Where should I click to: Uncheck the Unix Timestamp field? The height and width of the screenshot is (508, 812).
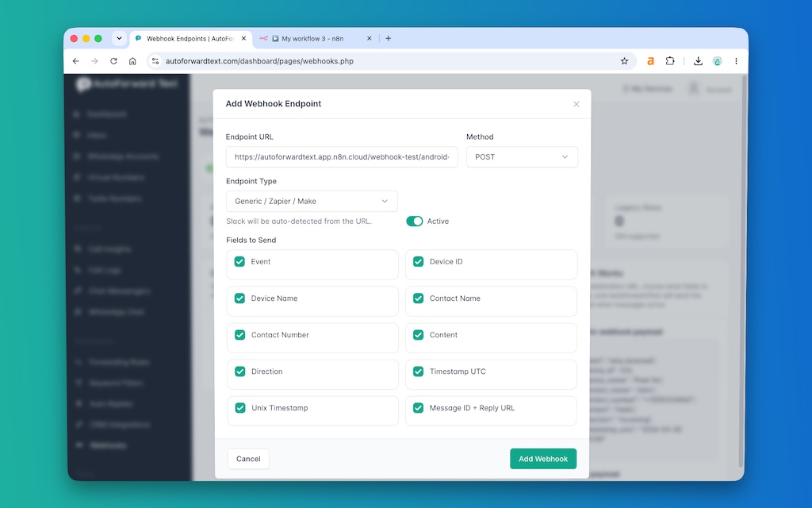click(239, 408)
